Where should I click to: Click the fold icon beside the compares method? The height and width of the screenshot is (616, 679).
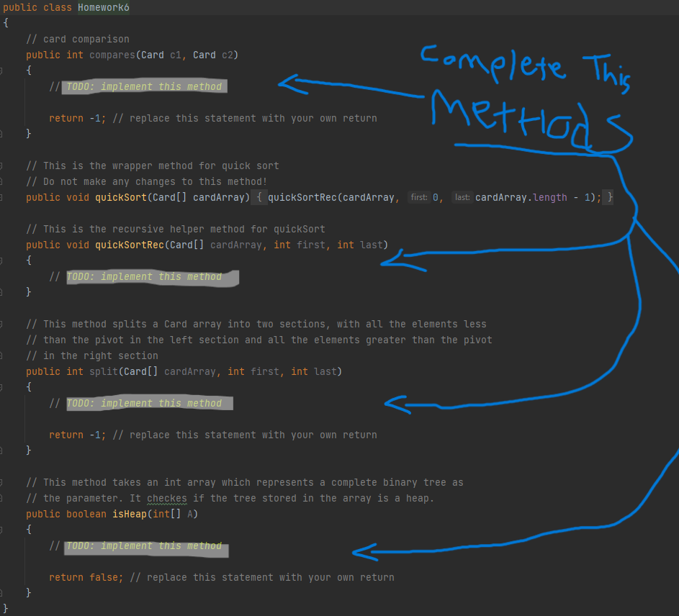pyautogui.click(x=3, y=70)
